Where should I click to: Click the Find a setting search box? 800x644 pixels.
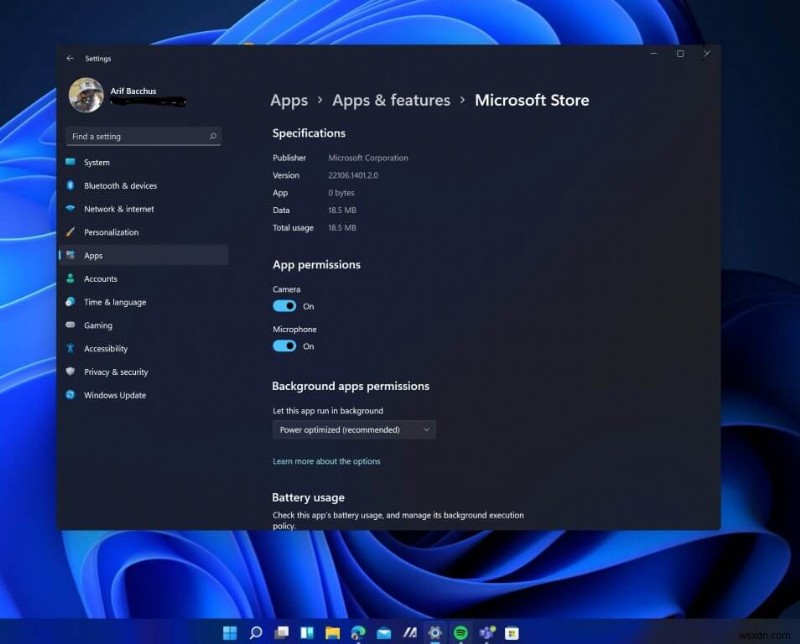tap(143, 136)
